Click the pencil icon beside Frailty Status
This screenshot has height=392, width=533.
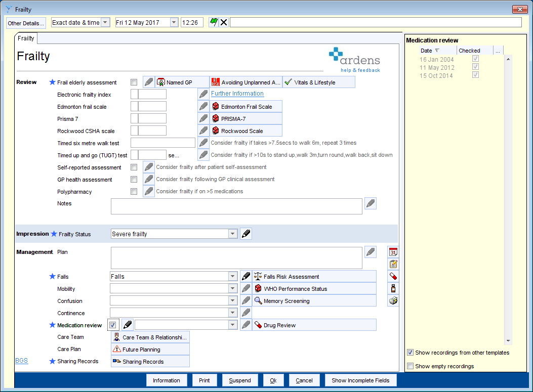pos(246,233)
